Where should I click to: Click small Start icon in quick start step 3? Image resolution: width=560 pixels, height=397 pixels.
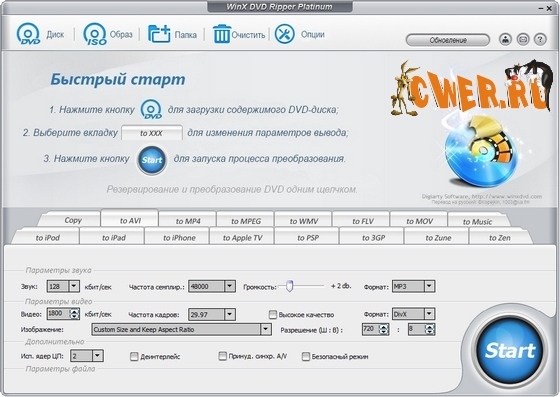pos(152,160)
